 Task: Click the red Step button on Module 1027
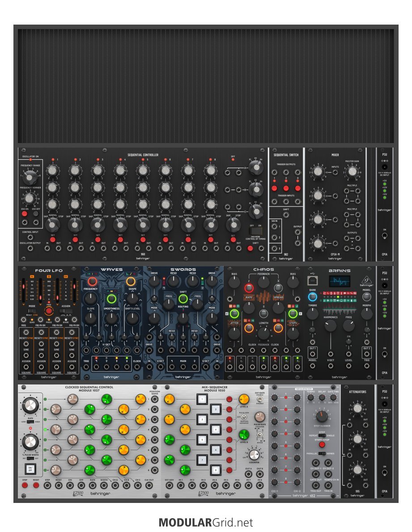click(25, 486)
